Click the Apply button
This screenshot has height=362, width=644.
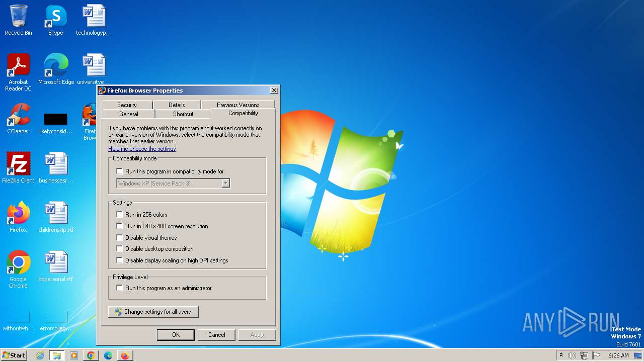click(257, 335)
